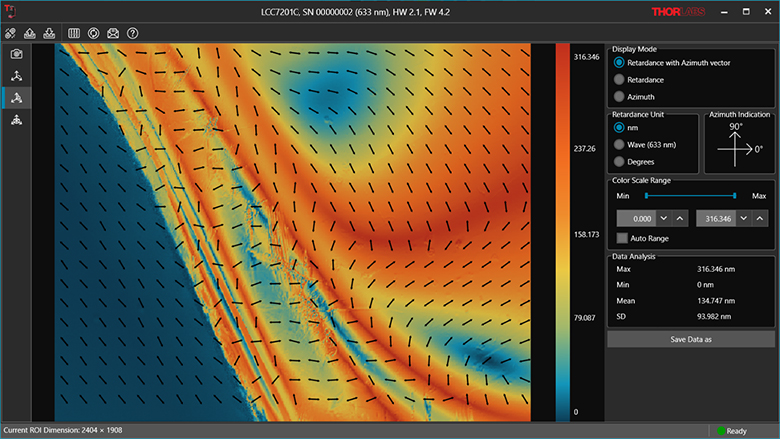Select the bottom three-arrow sidebar icon
Viewport: 780px width, 439px height.
pyautogui.click(x=16, y=120)
